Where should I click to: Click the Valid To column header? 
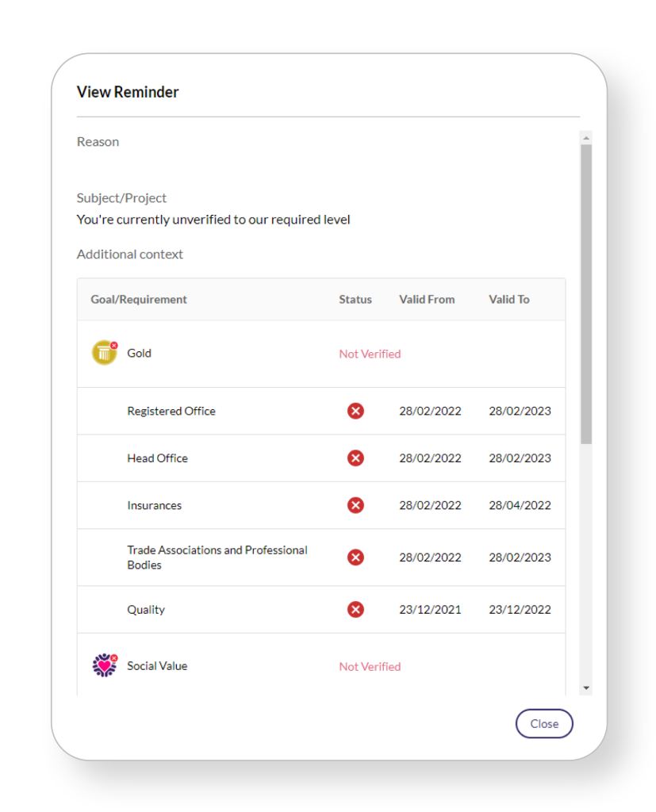(509, 300)
